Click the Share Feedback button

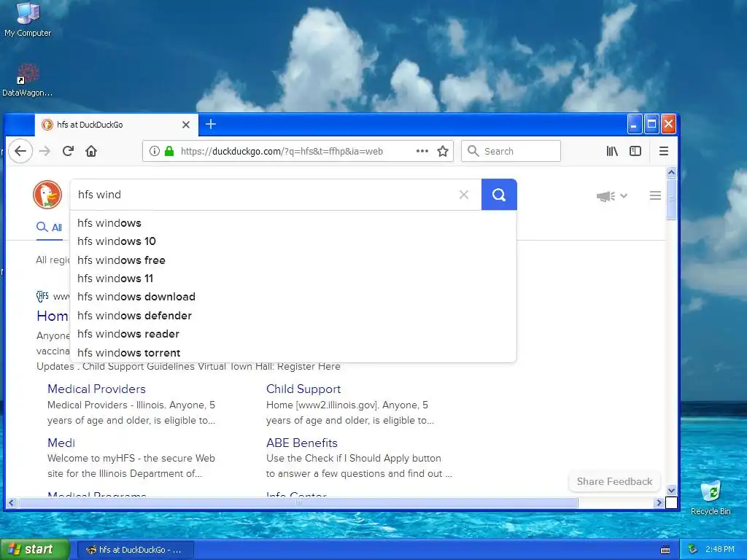click(614, 481)
